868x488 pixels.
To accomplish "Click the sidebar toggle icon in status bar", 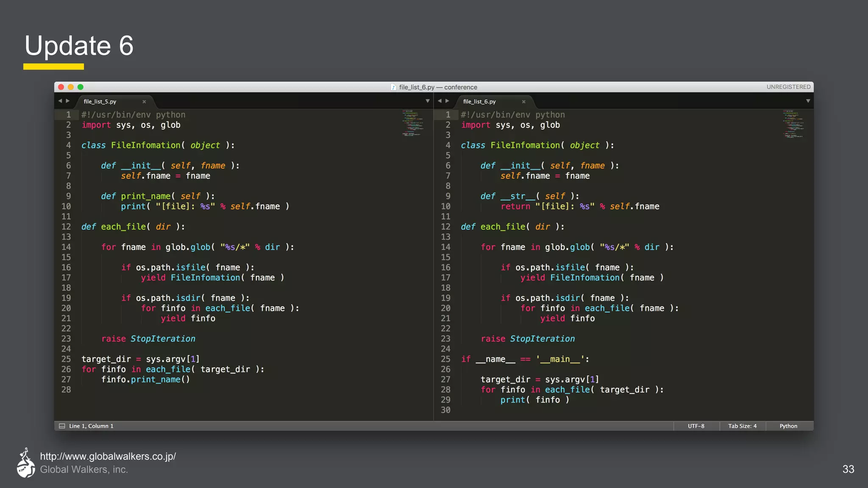I will [x=62, y=426].
